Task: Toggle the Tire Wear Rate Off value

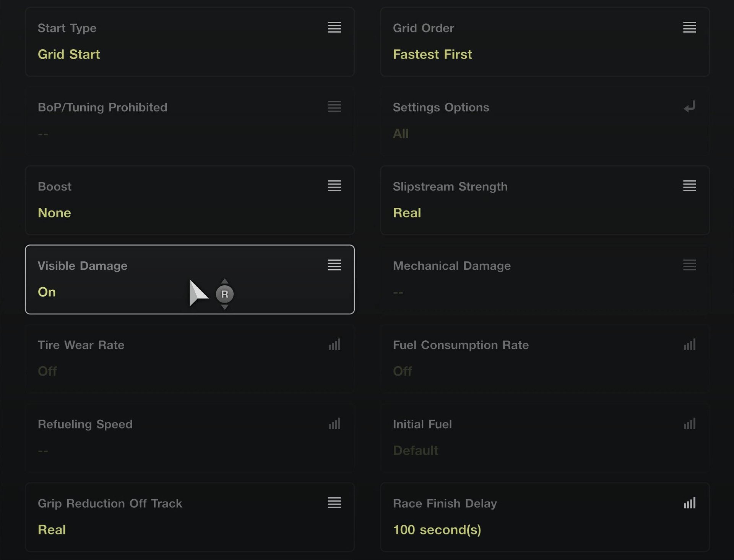Action: point(47,371)
